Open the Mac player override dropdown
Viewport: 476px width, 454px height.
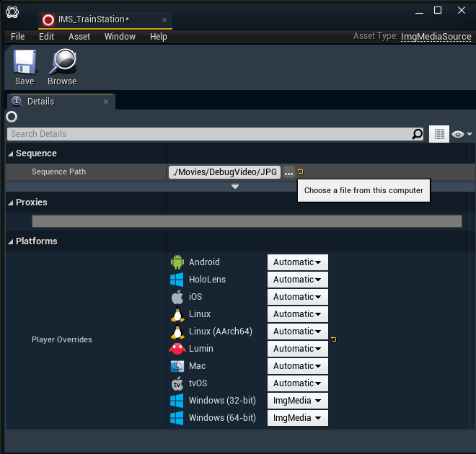[x=297, y=366]
